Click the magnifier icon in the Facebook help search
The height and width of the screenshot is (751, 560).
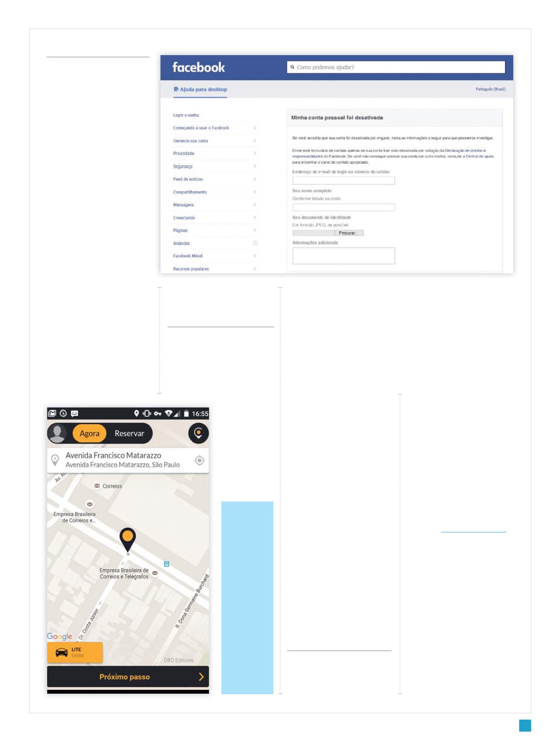(x=292, y=67)
